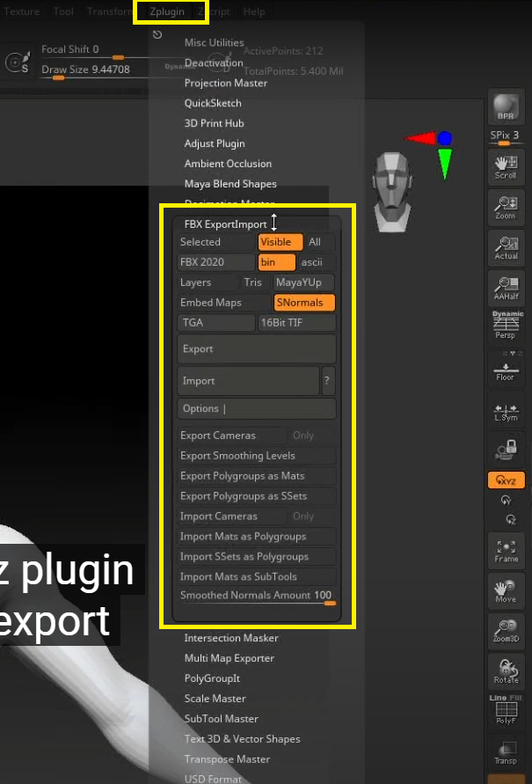Viewport: 532px width, 784px height.
Task: Click the refresh arrow icon in Zplugin palette
Action: 157,34
